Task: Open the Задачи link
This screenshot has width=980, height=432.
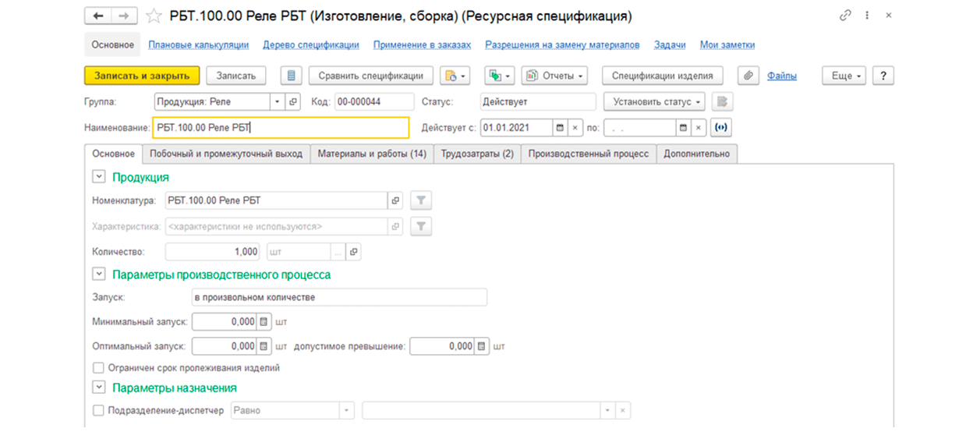Action: click(x=670, y=45)
